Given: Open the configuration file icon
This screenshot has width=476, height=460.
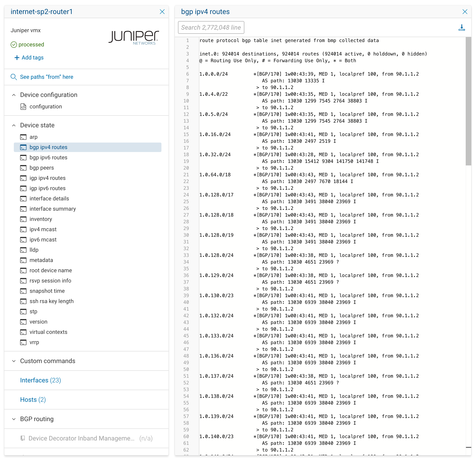Looking at the screenshot, I should pos(23,106).
